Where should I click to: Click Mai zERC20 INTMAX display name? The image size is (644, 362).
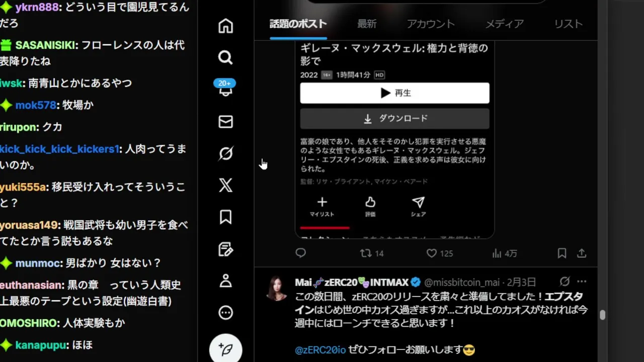352,282
